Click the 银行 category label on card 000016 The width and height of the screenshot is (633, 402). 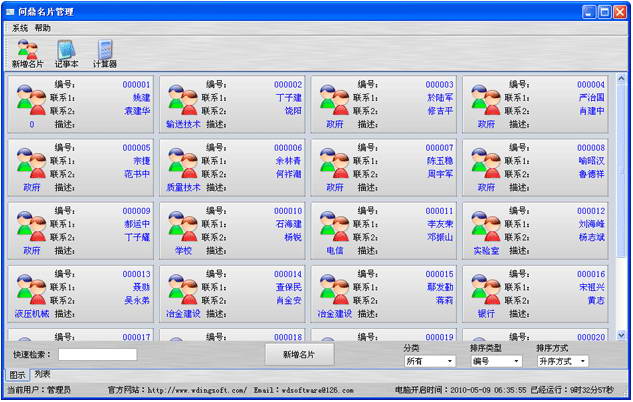pos(486,314)
